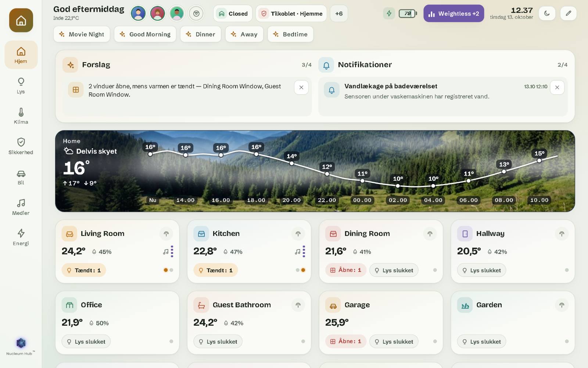This screenshot has height=368, width=588.
Task: Click the Nucleum Hub logo
Action: 21,343
